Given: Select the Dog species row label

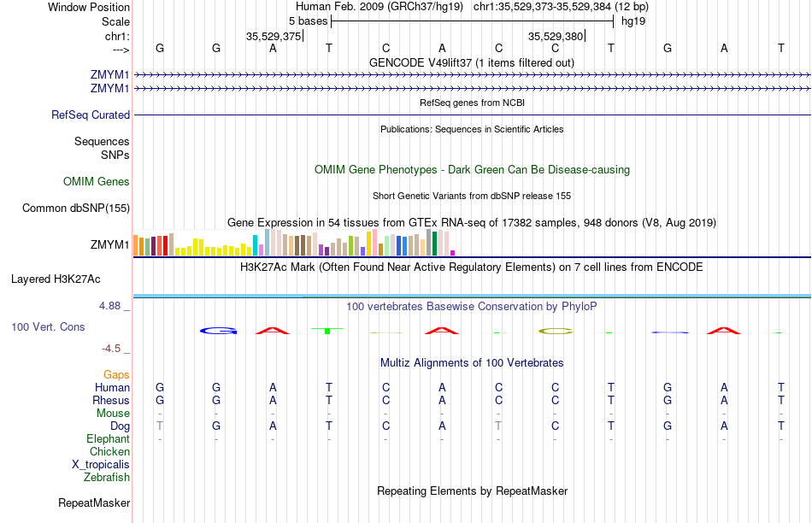Looking at the screenshot, I should tap(121, 426).
